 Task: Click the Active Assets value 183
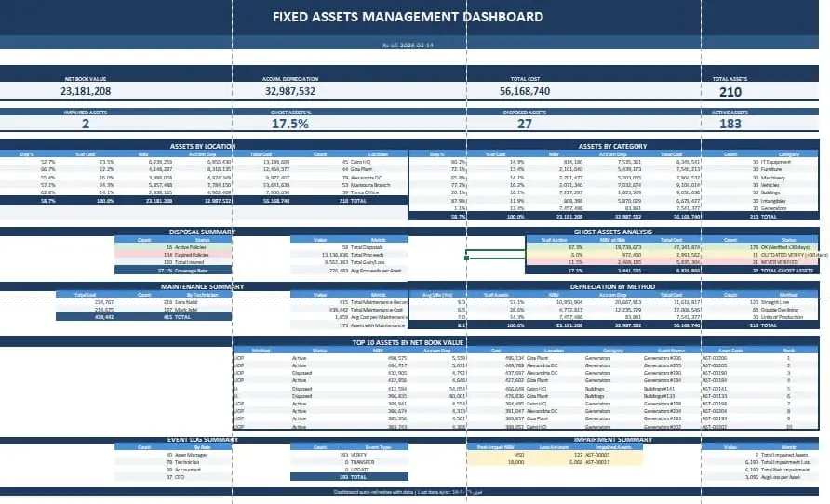[730, 124]
